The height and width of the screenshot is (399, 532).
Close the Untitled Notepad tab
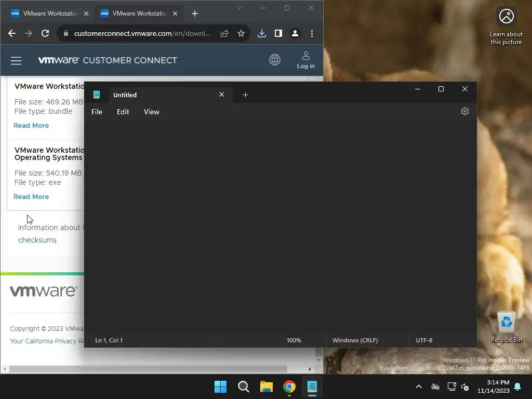coord(221,95)
